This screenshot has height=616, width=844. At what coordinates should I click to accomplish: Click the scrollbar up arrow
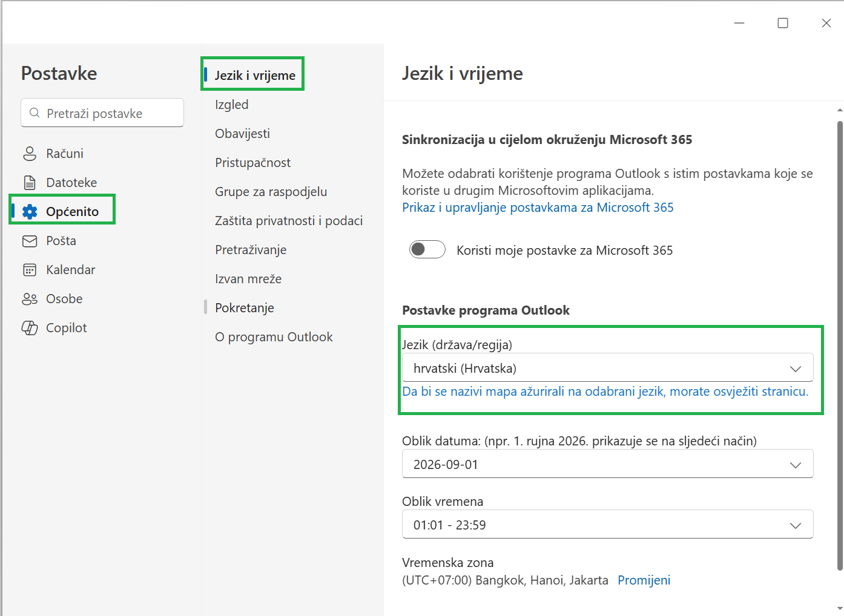coord(840,110)
